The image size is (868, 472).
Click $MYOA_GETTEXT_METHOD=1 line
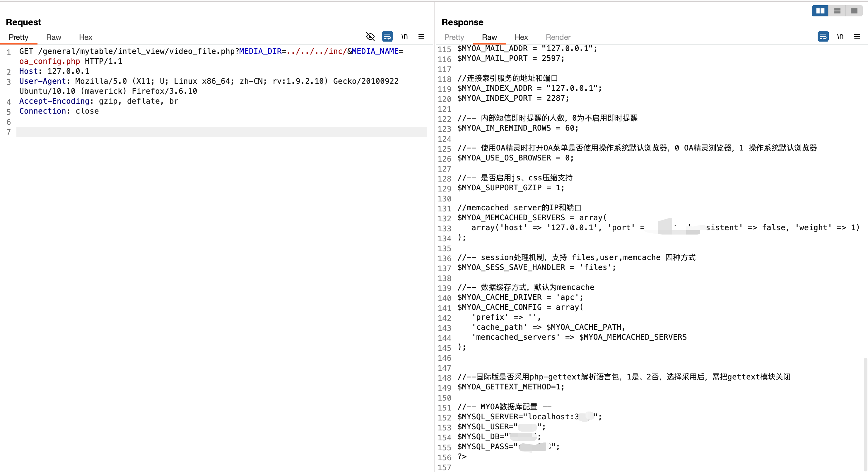(x=511, y=387)
